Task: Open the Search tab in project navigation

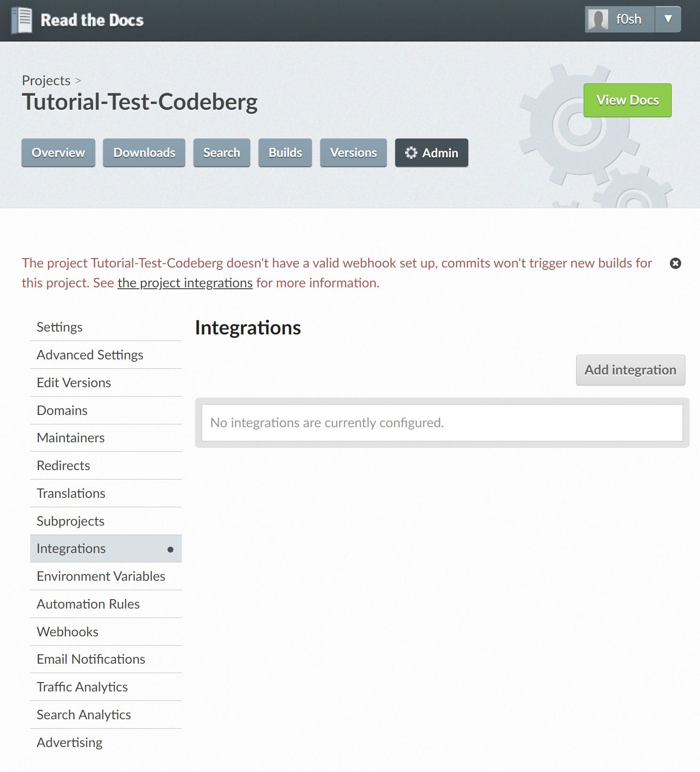Action: click(221, 153)
